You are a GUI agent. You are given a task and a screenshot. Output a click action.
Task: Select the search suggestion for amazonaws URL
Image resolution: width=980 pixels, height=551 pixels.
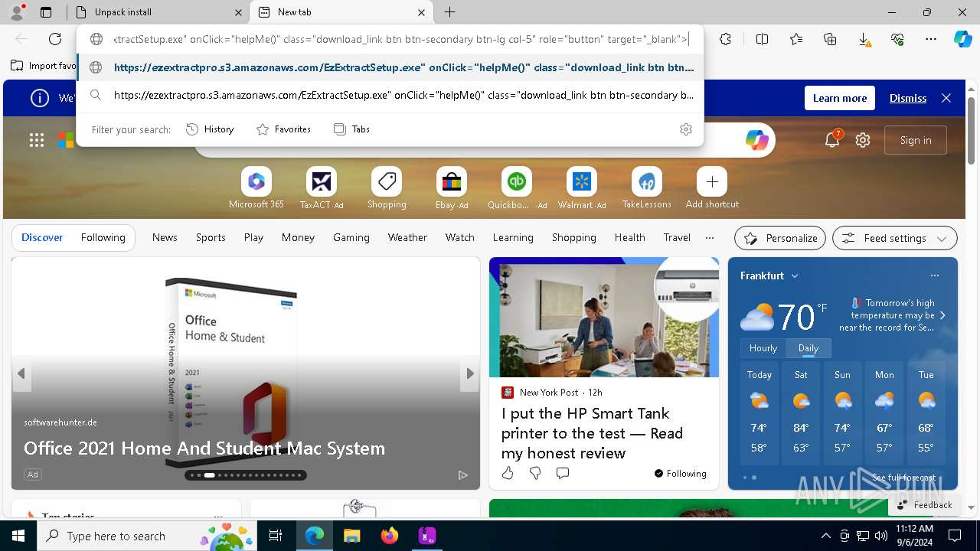(390, 96)
